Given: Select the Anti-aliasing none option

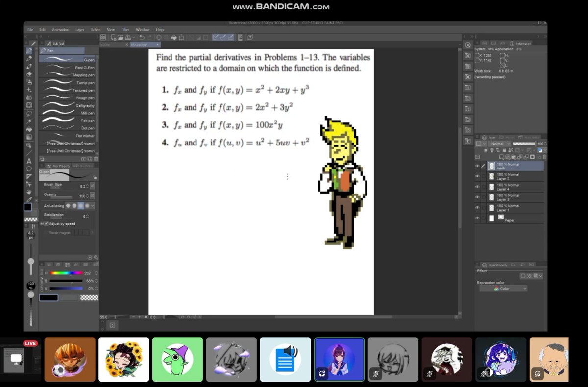Looking at the screenshot, I should 69,206.
